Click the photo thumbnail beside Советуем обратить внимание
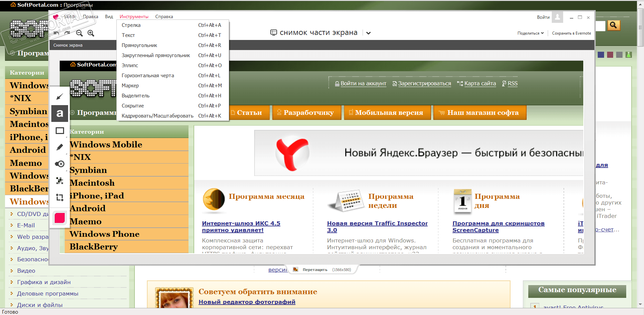The width and height of the screenshot is (644, 315). pyautogui.click(x=174, y=298)
